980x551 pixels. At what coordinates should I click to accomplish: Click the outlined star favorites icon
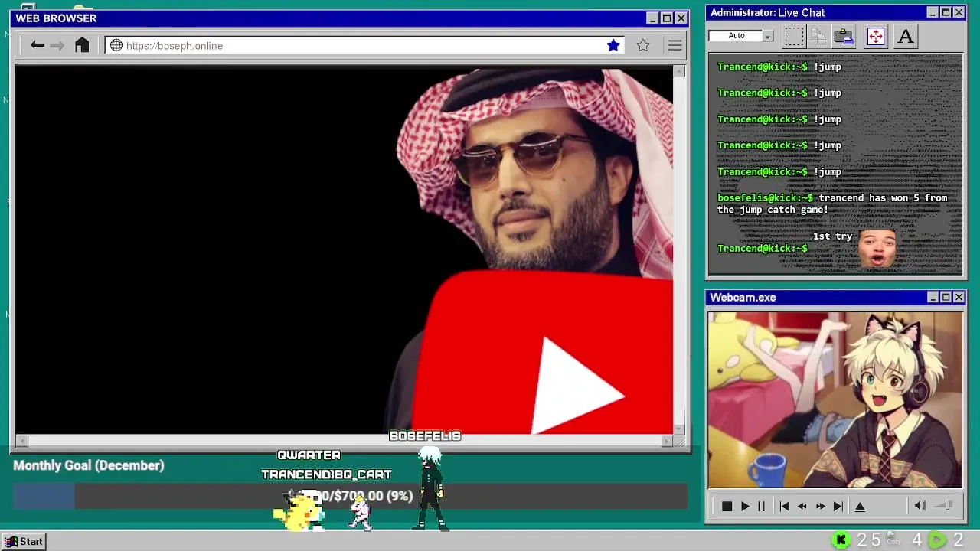click(643, 45)
